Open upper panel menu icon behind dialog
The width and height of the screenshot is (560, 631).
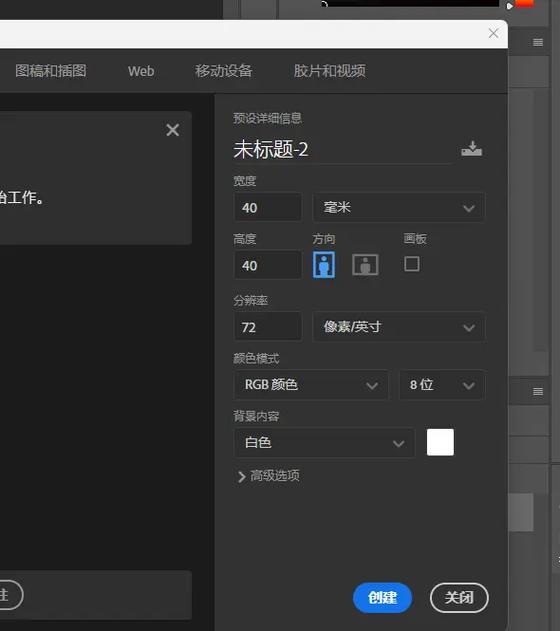(x=538, y=42)
